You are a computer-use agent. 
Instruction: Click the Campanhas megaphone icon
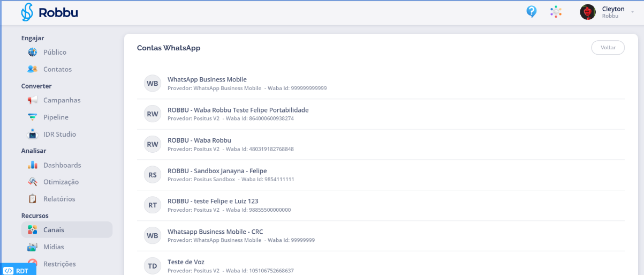pyautogui.click(x=33, y=100)
